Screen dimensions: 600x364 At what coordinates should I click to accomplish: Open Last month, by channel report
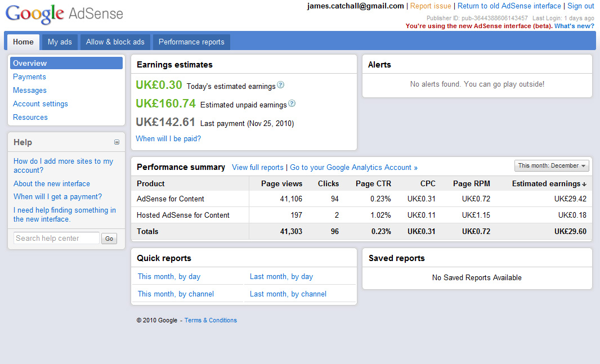[288, 294]
